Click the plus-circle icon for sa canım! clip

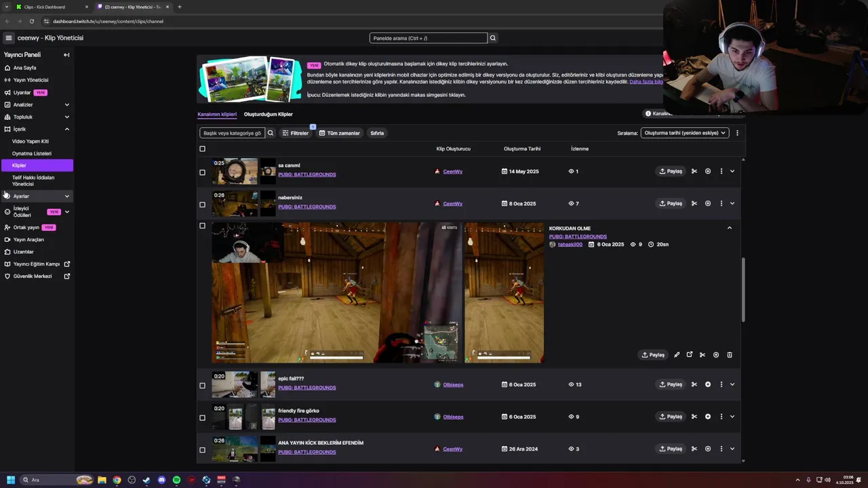[708, 171]
